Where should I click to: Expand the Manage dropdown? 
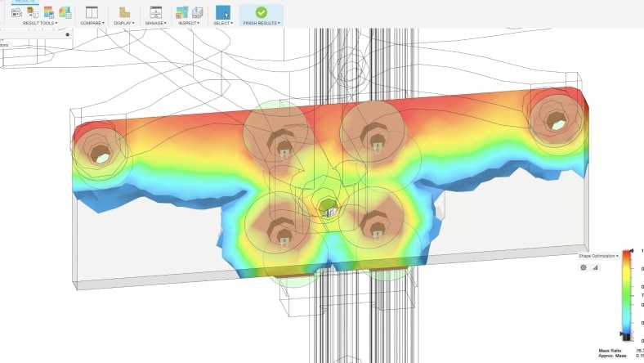click(155, 23)
